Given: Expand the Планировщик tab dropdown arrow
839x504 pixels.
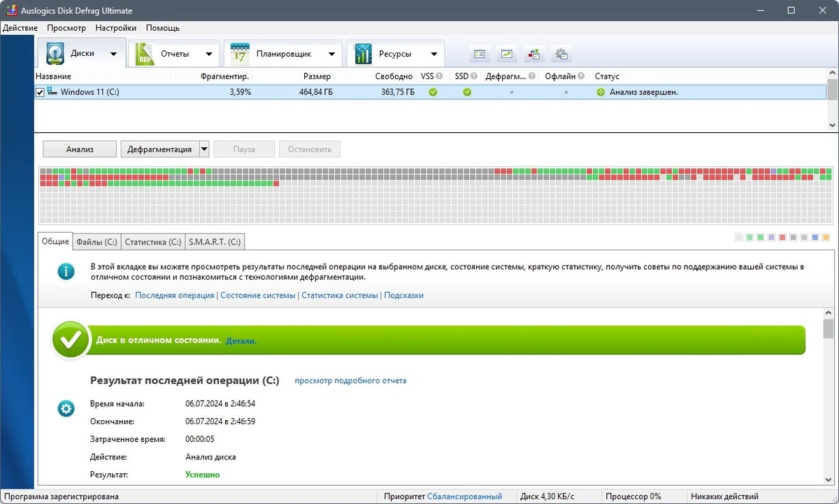Looking at the screenshot, I should pyautogui.click(x=331, y=54).
